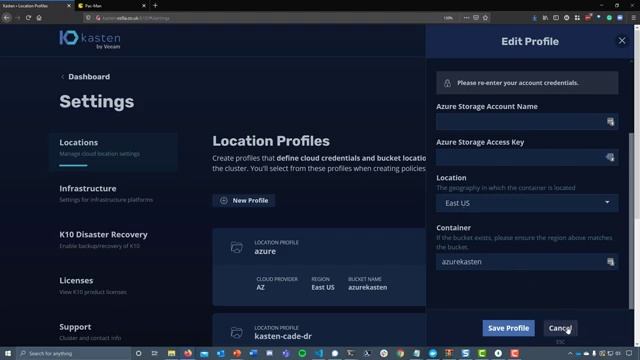Open the browser home page
Image resolution: width=640 pixels, height=360 pixels.
click(x=39, y=18)
